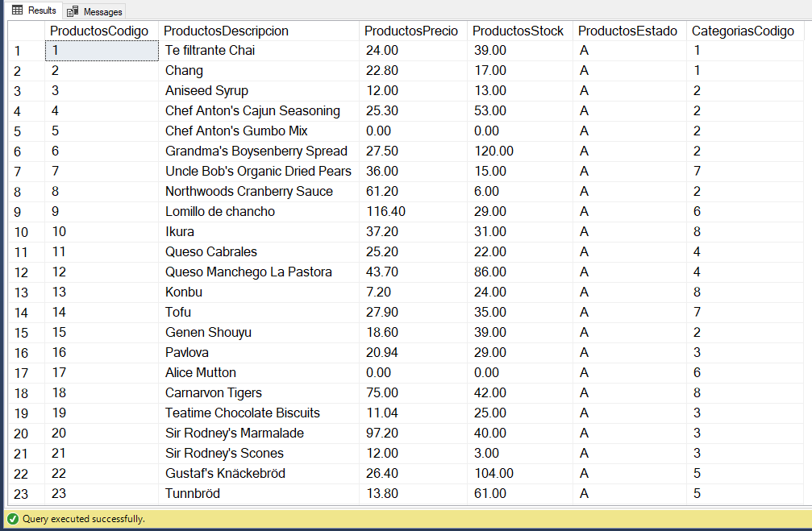Select row header number 23

[x=27, y=494]
